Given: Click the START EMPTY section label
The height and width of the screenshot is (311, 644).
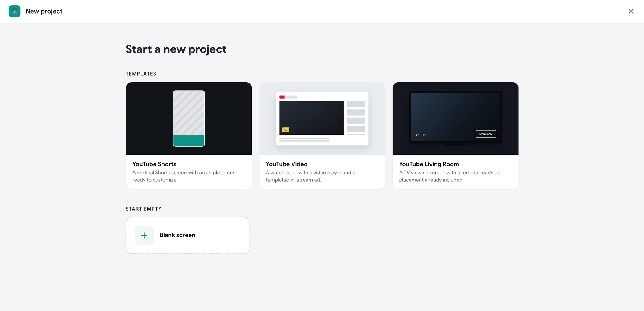Looking at the screenshot, I should pos(144,209).
